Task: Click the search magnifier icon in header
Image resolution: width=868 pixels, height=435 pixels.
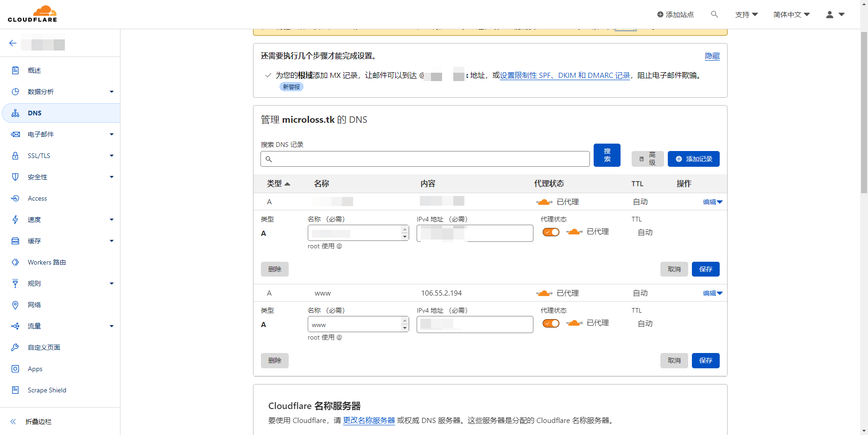Action: (715, 14)
